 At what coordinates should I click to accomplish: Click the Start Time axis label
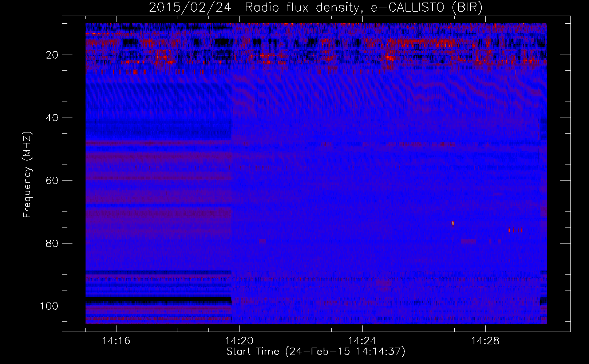[316, 352]
